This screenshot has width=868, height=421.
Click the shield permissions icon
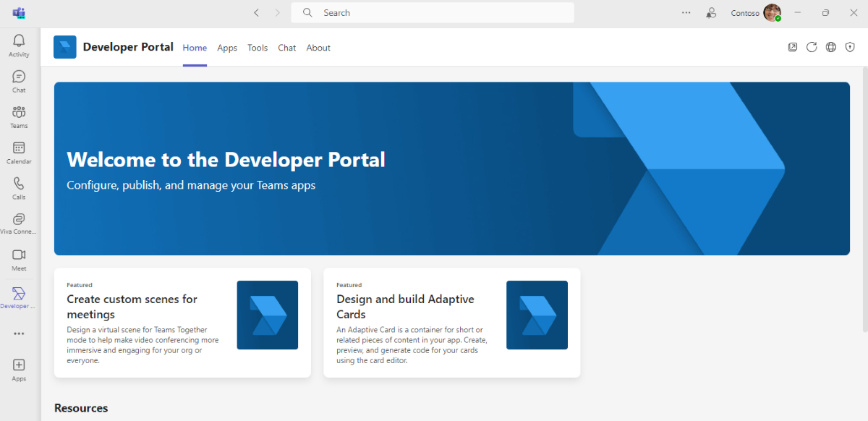tap(850, 47)
